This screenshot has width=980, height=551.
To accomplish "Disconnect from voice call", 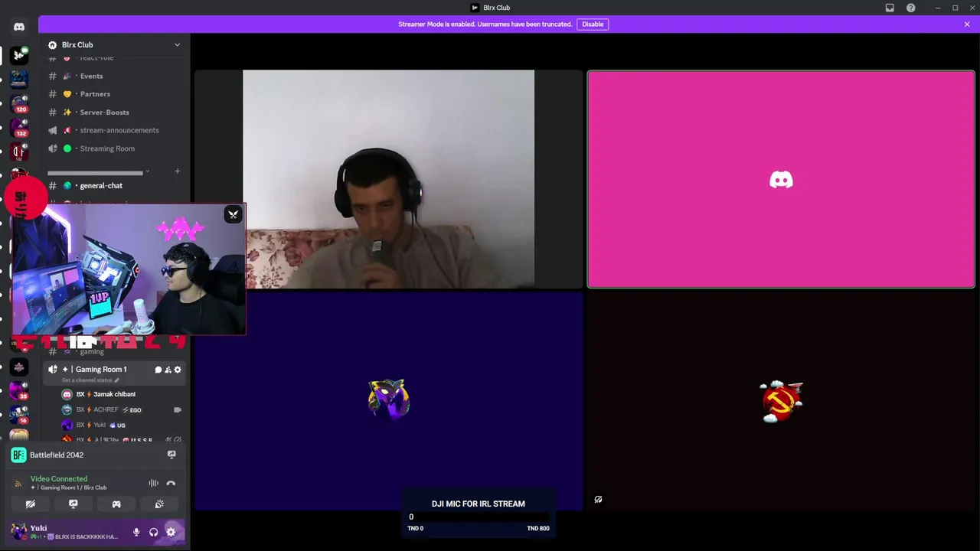I will 171,483.
